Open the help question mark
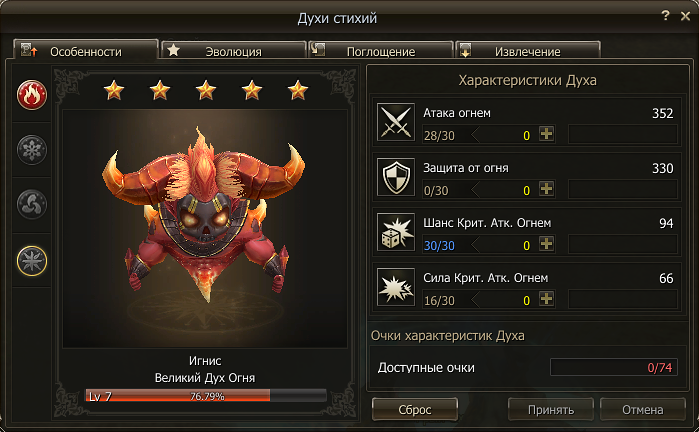Screen dimensions: 699x432 (x=666, y=16)
